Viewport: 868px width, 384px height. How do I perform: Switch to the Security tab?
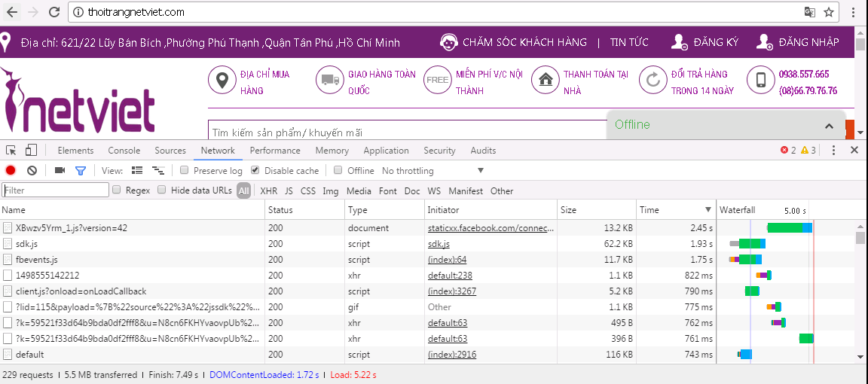tap(439, 151)
